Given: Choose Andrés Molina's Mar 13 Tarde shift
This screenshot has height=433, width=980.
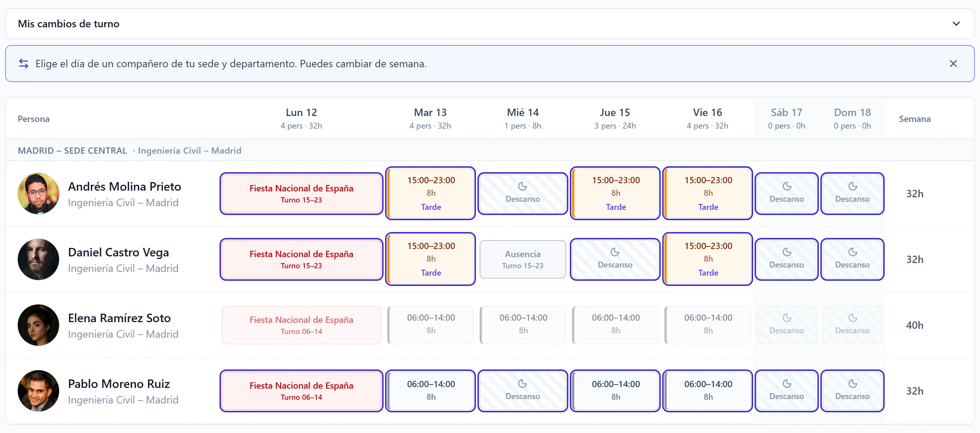Looking at the screenshot, I should point(431,193).
